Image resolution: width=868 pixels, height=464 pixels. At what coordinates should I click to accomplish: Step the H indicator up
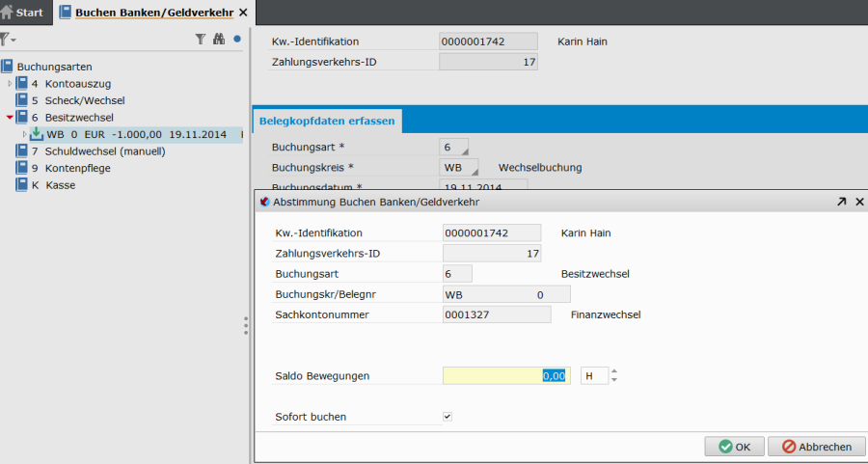pos(614,371)
